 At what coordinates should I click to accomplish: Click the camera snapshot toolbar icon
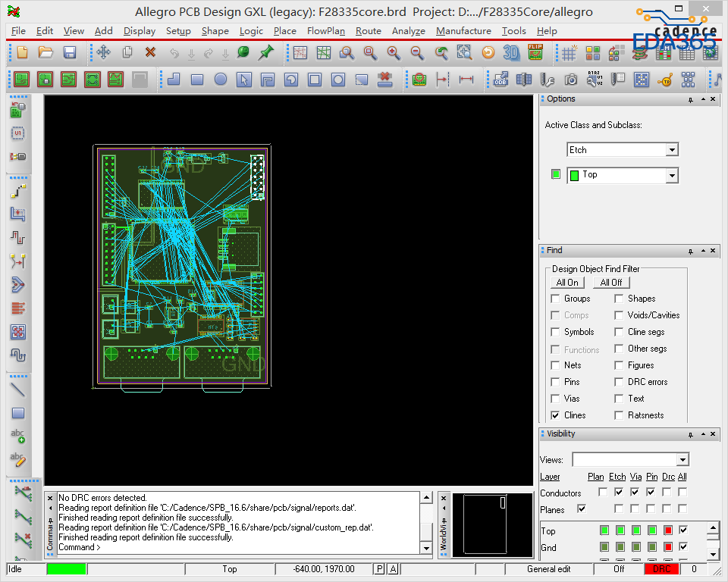click(571, 79)
